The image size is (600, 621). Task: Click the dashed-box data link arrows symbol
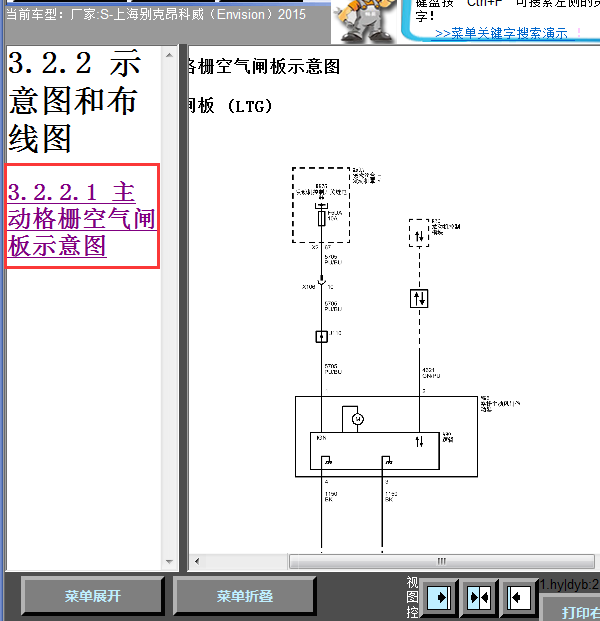click(x=419, y=233)
